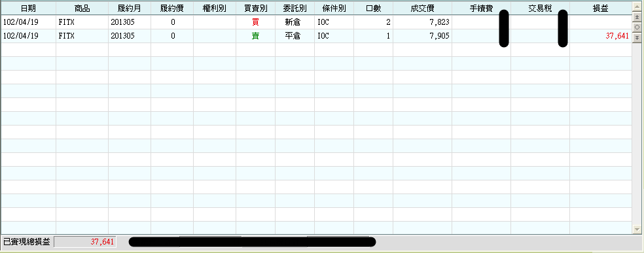Click the 權利別 column header
Viewport: 644px width, 253px height.
coord(215,8)
